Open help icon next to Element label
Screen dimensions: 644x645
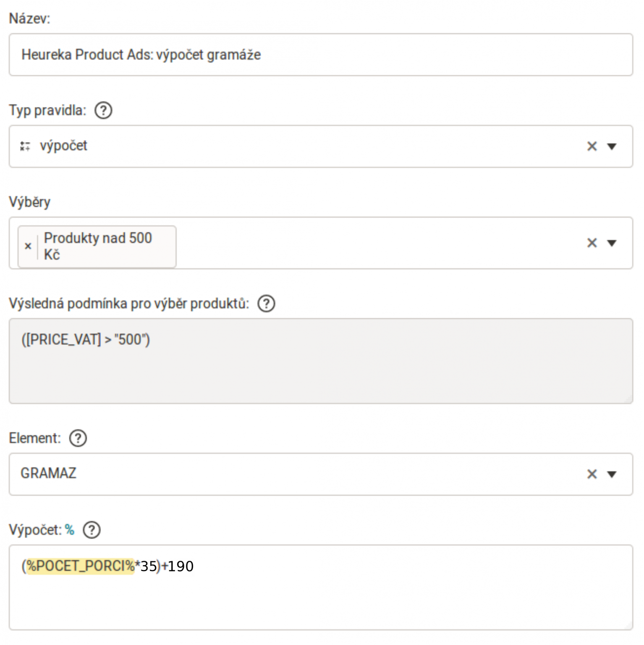coord(78,438)
